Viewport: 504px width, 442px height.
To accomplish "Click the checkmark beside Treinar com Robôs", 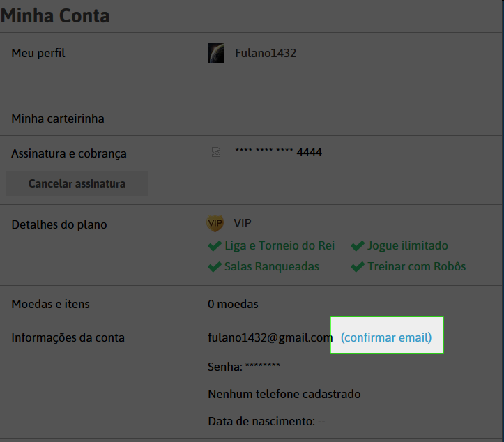I will click(358, 267).
